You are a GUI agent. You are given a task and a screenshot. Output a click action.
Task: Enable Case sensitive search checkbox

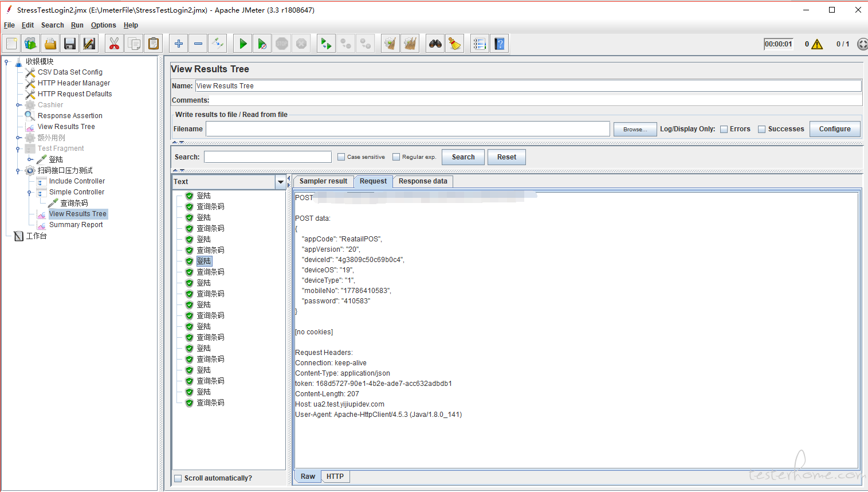(341, 157)
